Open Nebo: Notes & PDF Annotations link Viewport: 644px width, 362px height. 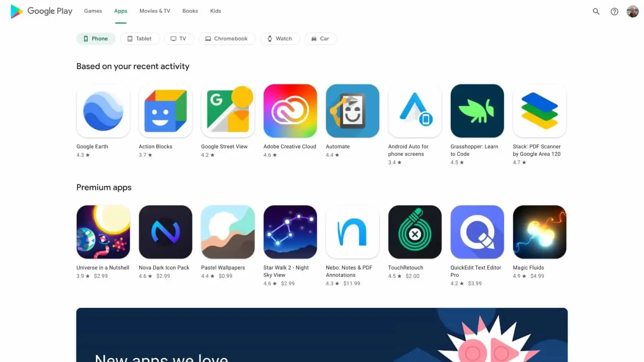(349, 271)
